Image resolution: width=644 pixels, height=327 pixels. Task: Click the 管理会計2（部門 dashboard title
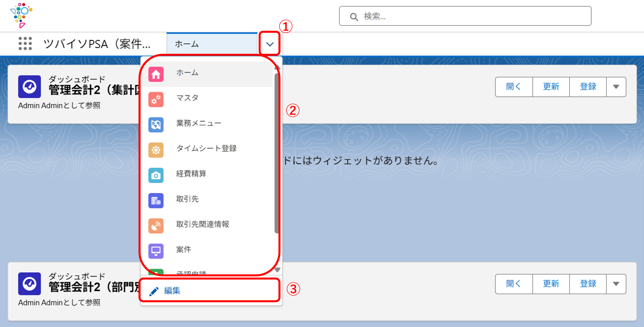pyautogui.click(x=95, y=287)
